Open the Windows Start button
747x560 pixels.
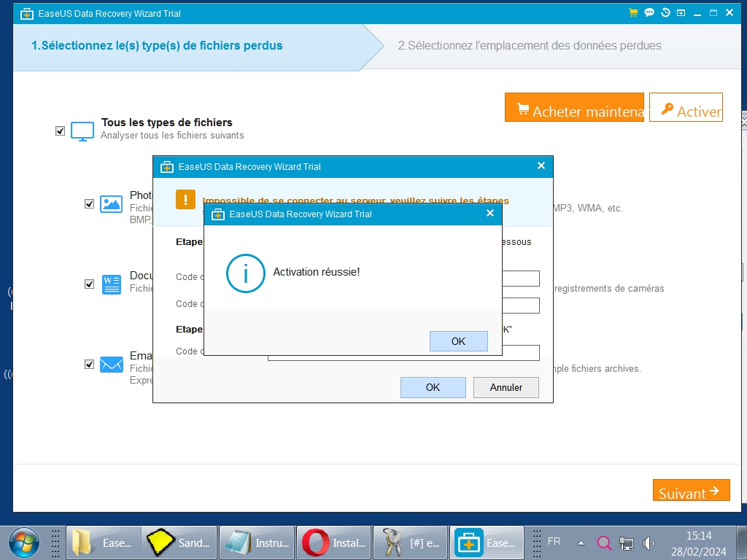(24, 542)
